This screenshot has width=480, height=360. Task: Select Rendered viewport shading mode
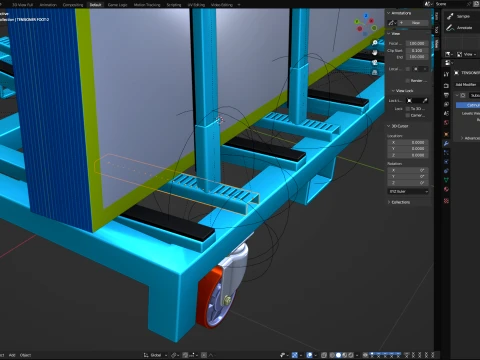(350, 355)
